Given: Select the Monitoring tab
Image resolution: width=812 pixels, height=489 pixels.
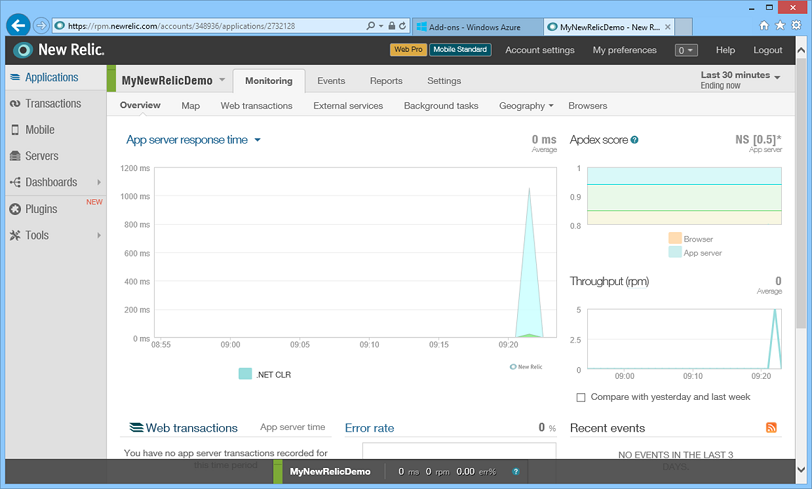Looking at the screenshot, I should pos(269,81).
